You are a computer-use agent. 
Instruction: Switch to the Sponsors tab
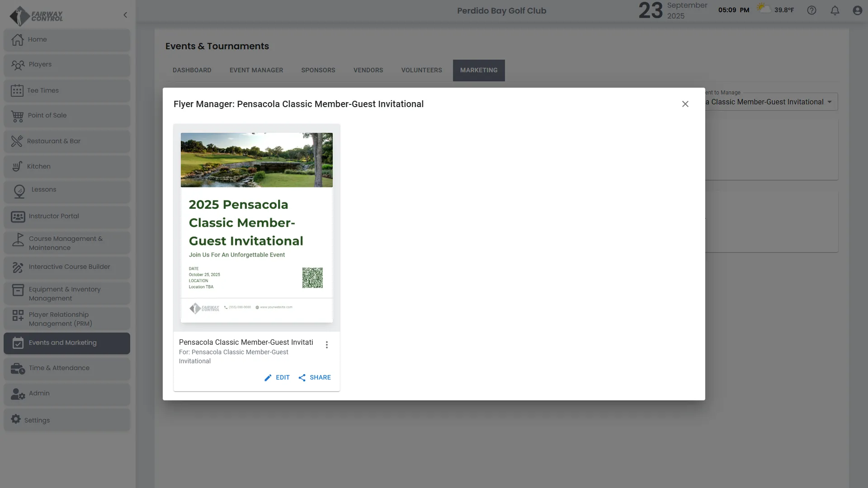318,70
